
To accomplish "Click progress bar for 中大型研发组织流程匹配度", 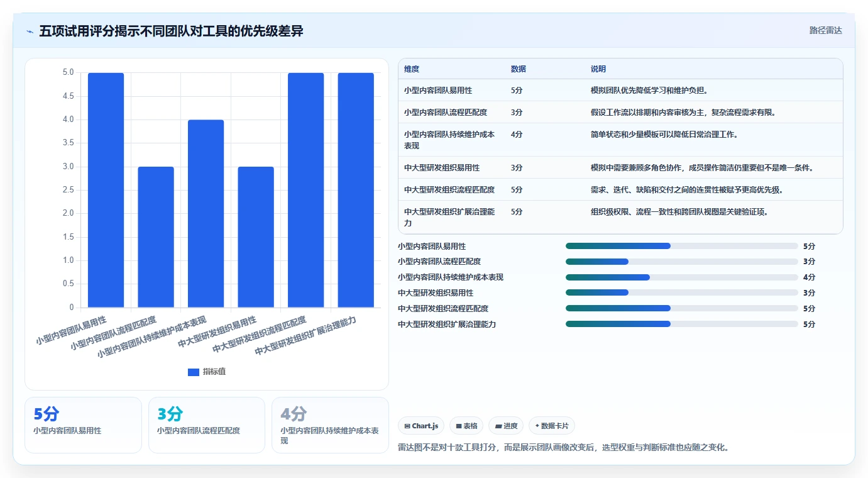I will [x=682, y=308].
